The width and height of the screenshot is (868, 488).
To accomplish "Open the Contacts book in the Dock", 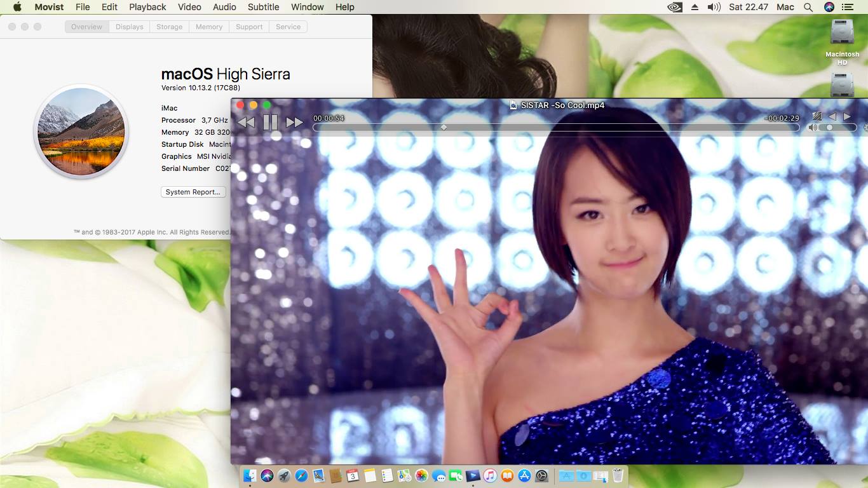I will (336, 475).
